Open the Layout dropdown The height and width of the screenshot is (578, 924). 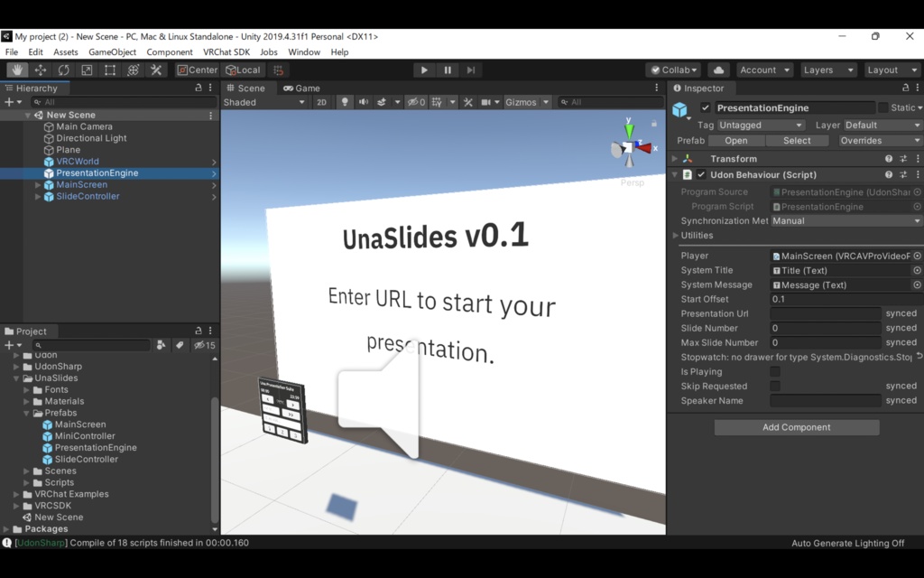click(892, 70)
